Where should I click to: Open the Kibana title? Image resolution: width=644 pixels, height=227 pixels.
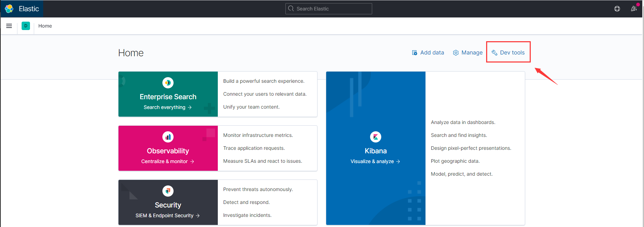click(376, 151)
